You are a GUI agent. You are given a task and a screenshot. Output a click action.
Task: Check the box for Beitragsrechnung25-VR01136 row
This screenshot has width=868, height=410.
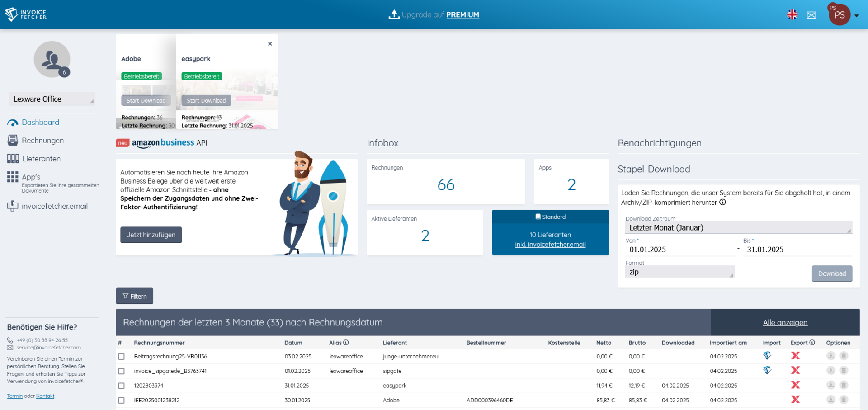pos(121,357)
